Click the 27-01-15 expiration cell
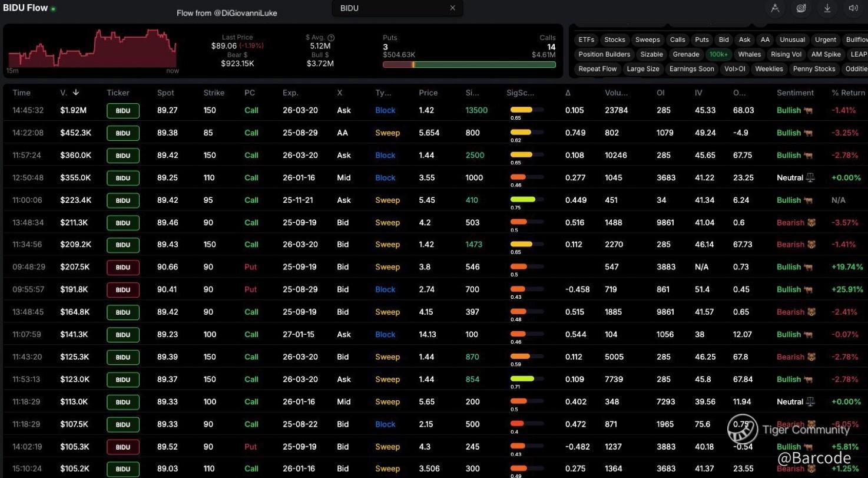Image resolution: width=868 pixels, height=478 pixels. tap(299, 334)
